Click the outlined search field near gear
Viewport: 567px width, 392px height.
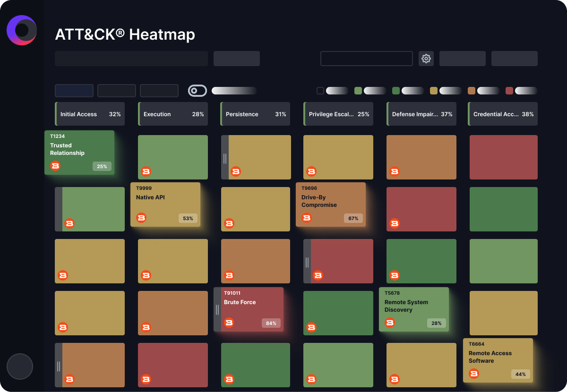click(x=367, y=59)
